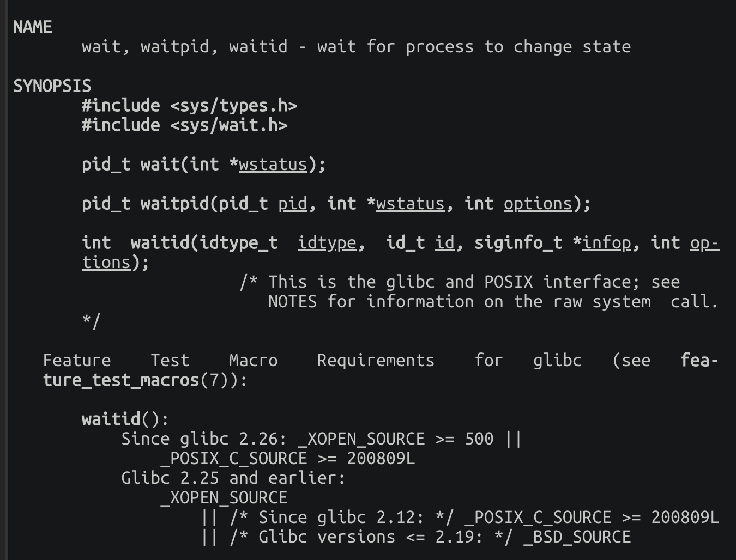The height and width of the screenshot is (560, 736).
Task: Click the siginfo_t type in waitid
Action: [x=518, y=243]
